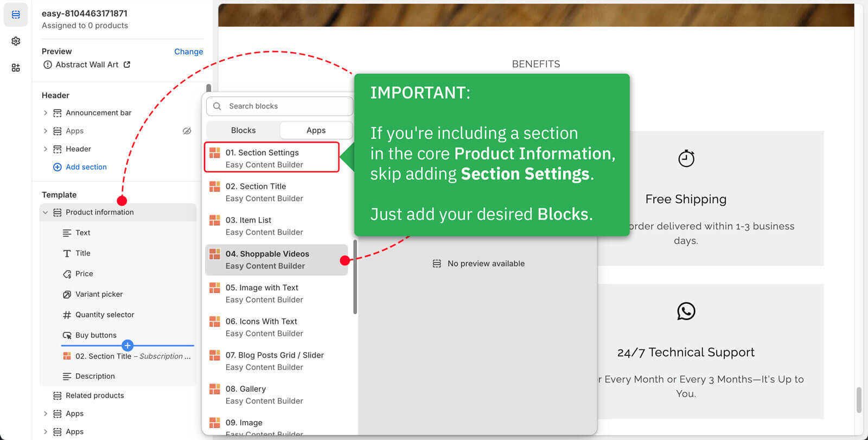Switch to the Apps tab
Viewport: 868px width, 440px height.
pos(316,130)
